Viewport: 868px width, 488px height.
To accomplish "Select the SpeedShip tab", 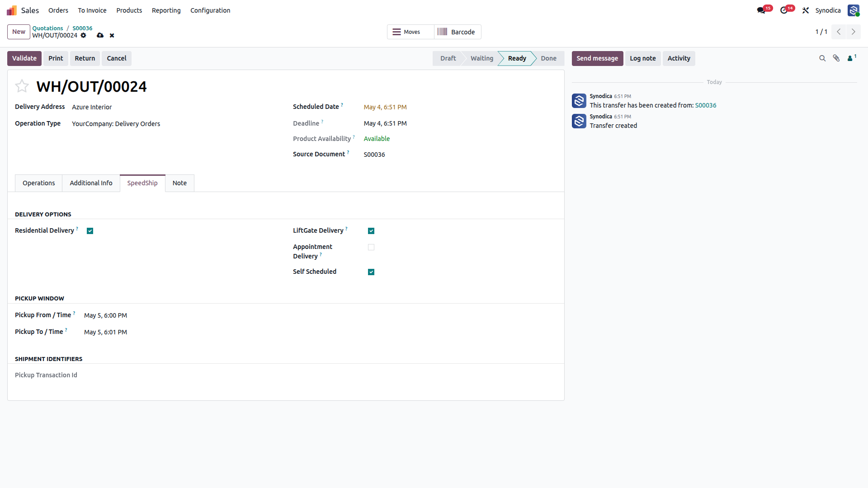I will [x=142, y=183].
